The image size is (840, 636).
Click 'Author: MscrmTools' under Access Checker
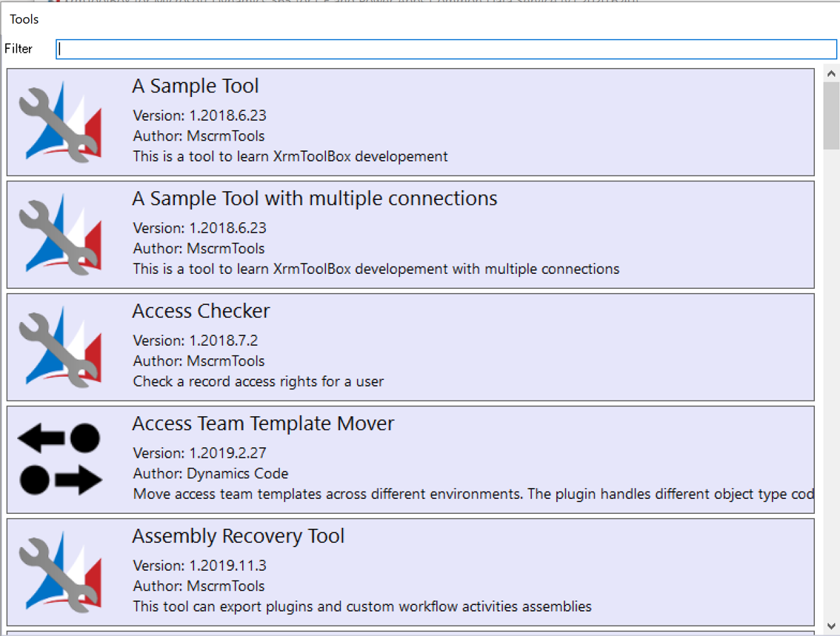coord(199,361)
